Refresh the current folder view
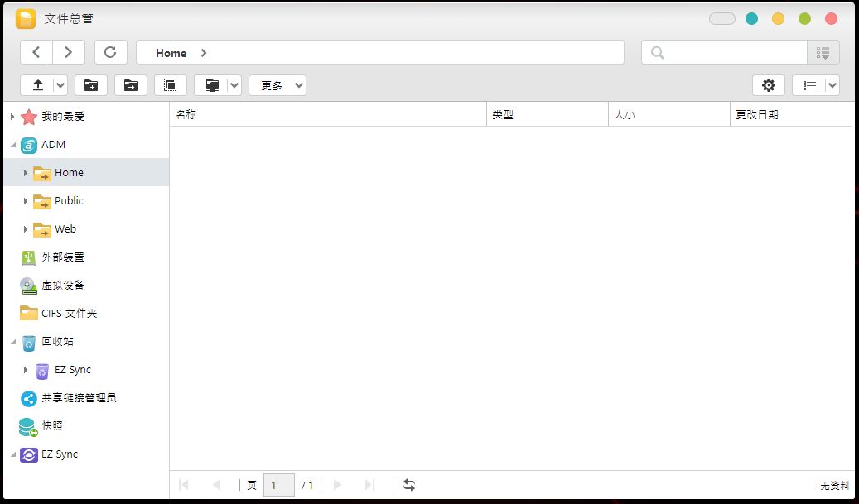859x504 pixels. coord(111,52)
